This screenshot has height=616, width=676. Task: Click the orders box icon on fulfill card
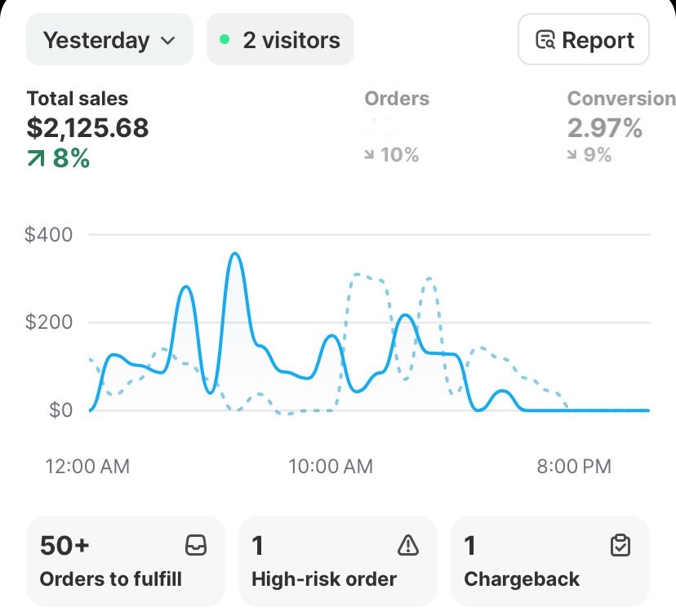[195, 547]
